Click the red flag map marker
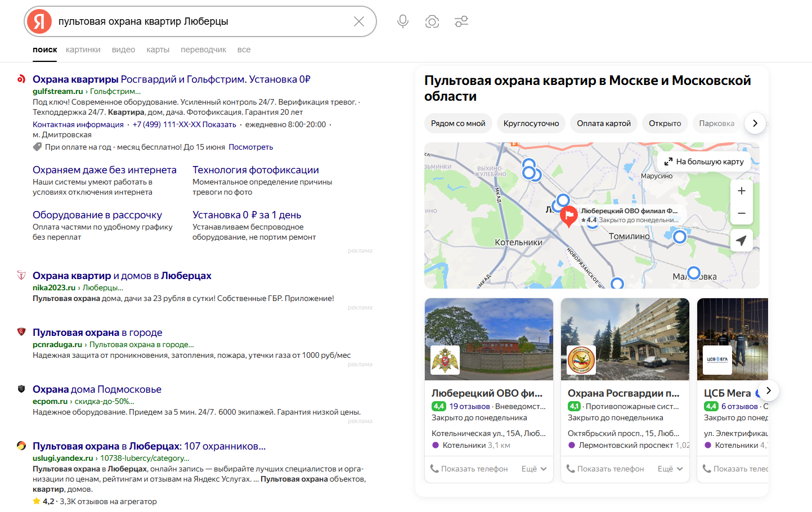The height and width of the screenshot is (512, 812). pos(569,215)
